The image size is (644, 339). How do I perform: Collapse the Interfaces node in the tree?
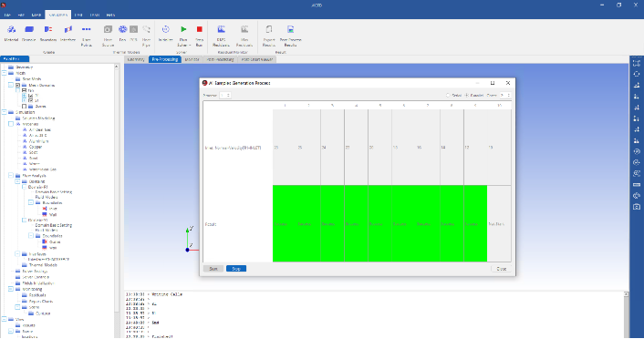tap(17, 254)
